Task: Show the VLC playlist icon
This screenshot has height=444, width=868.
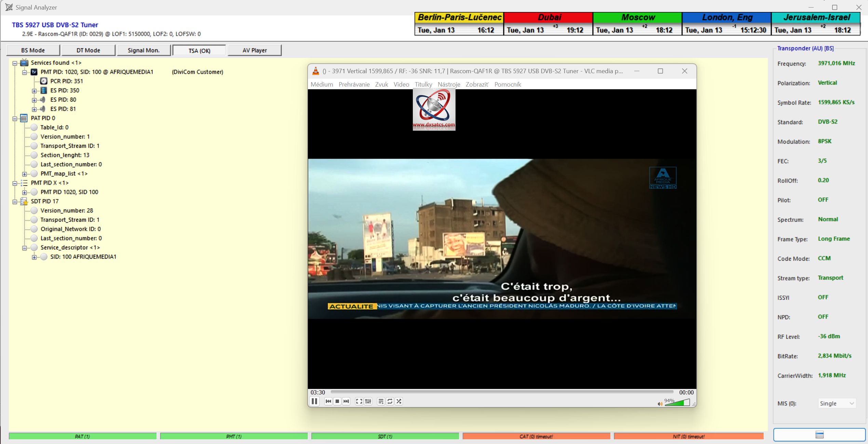Action: 381,401
